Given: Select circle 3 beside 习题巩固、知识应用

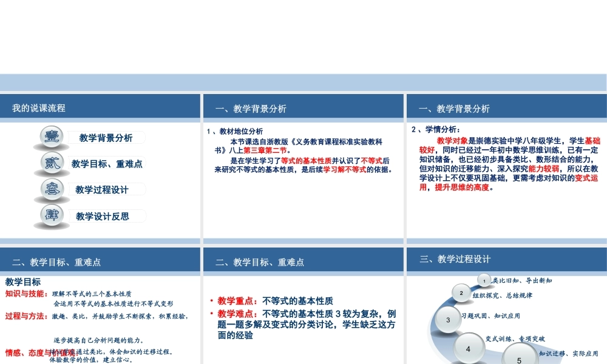Looking at the screenshot, I should pyautogui.click(x=447, y=320).
